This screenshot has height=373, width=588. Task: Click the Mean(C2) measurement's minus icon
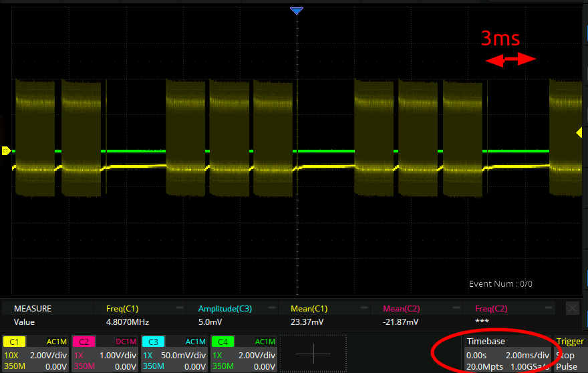tap(456, 308)
